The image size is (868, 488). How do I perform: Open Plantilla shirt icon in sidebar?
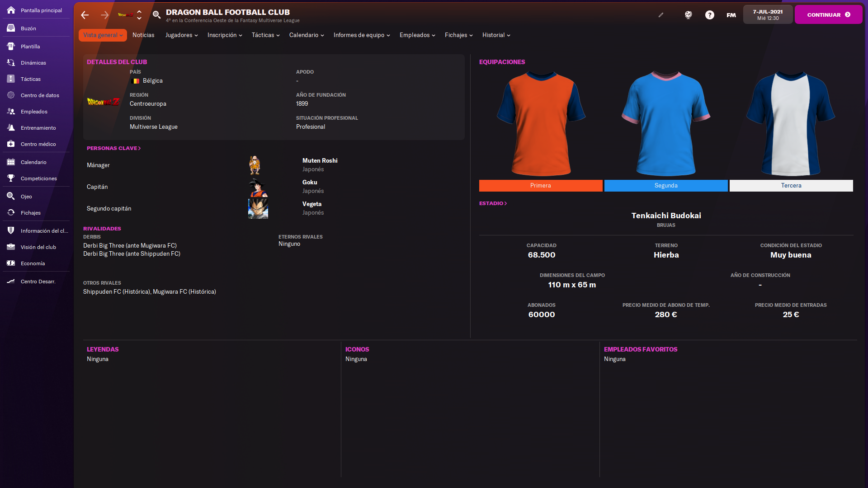coord(11,46)
